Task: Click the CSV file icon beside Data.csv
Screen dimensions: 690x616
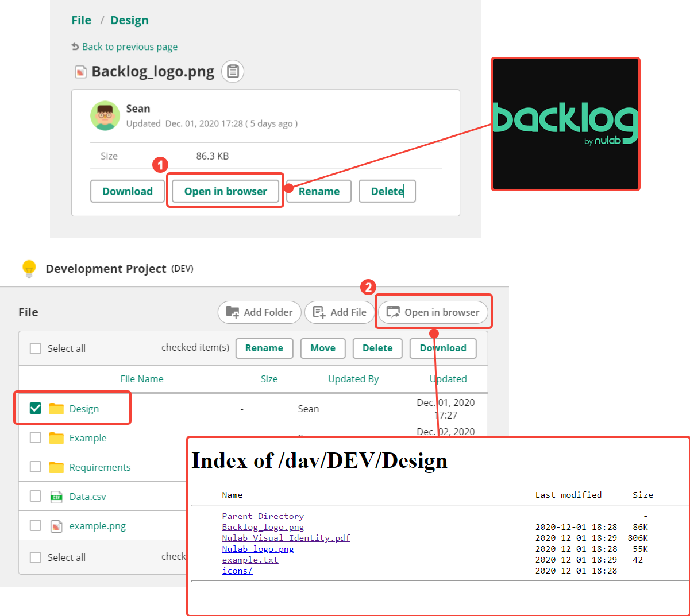Action: (56, 497)
